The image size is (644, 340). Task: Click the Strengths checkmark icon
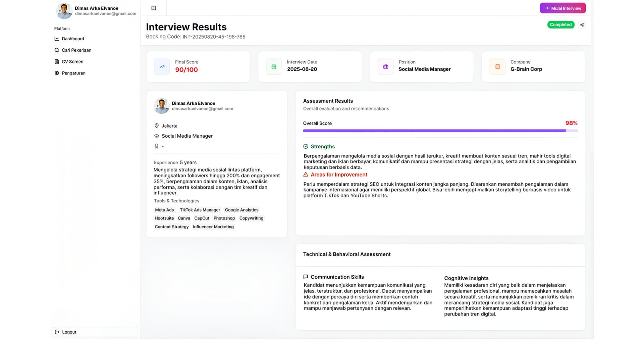[306, 147]
